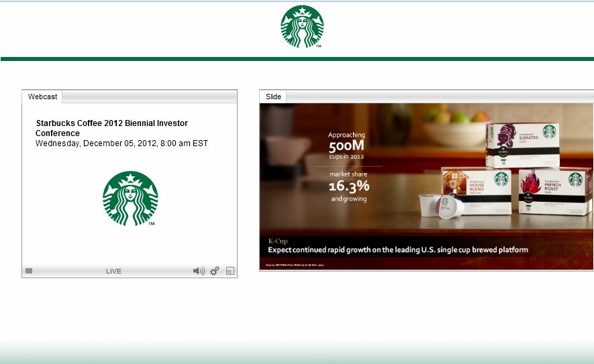
Task: Select the Webcast tab
Action: coord(42,97)
